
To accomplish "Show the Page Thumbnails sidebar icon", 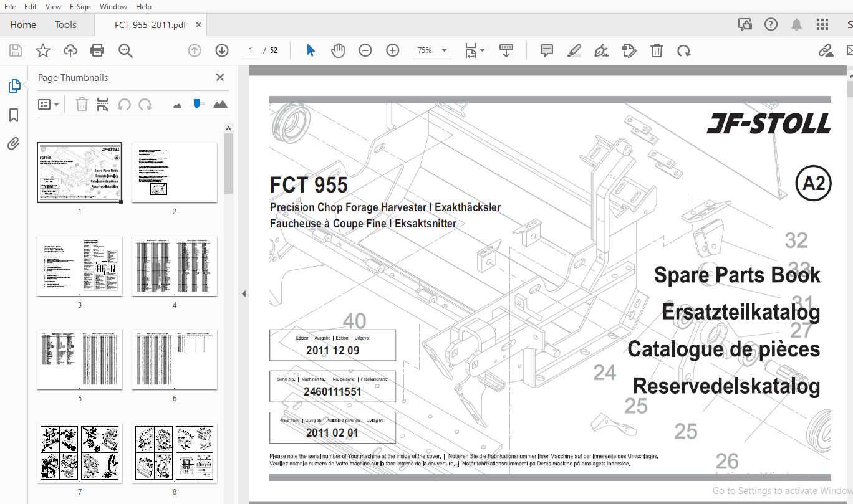I will (x=14, y=86).
